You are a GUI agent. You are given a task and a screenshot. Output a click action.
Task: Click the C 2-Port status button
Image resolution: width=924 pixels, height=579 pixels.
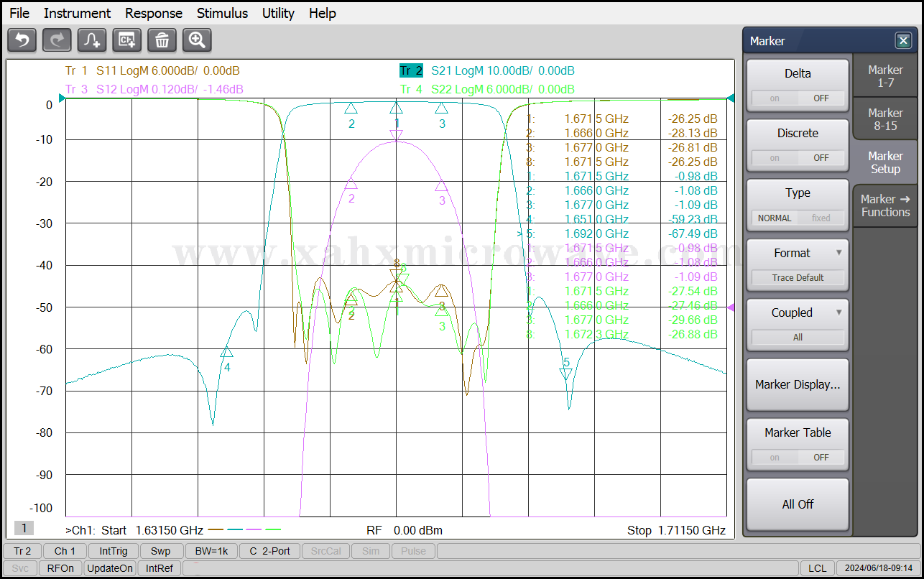click(269, 551)
